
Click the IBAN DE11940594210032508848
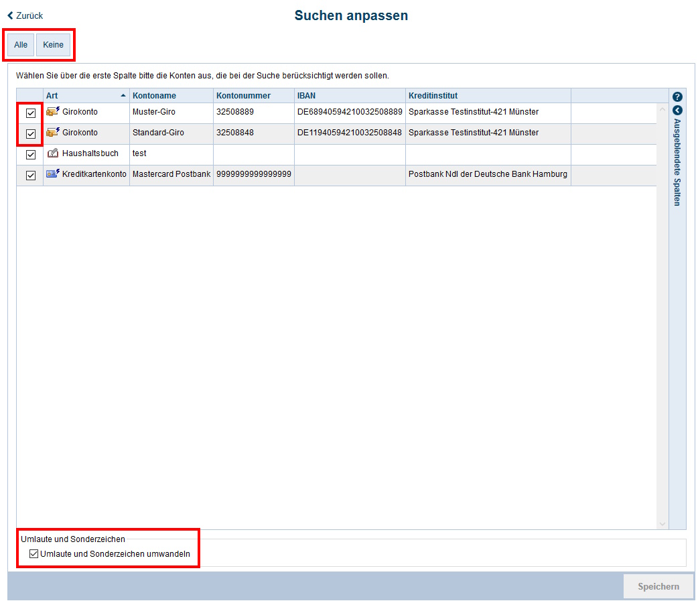coord(350,133)
